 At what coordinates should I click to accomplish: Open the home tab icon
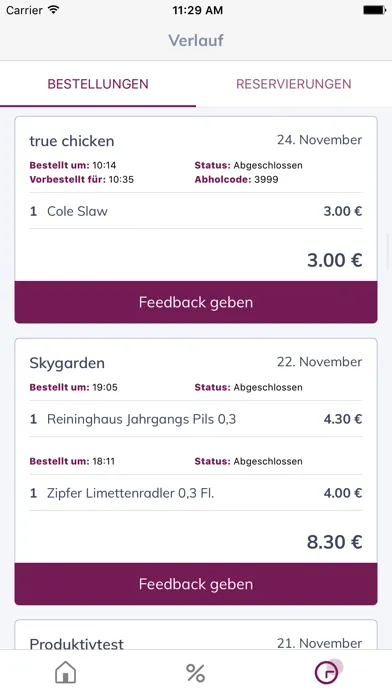(x=65, y=672)
